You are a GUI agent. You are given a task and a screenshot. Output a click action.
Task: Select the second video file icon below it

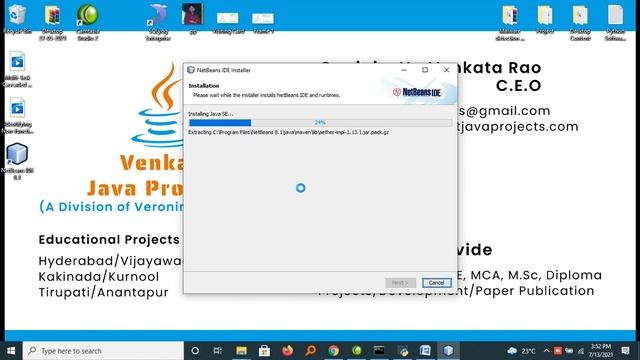pyautogui.click(x=17, y=115)
